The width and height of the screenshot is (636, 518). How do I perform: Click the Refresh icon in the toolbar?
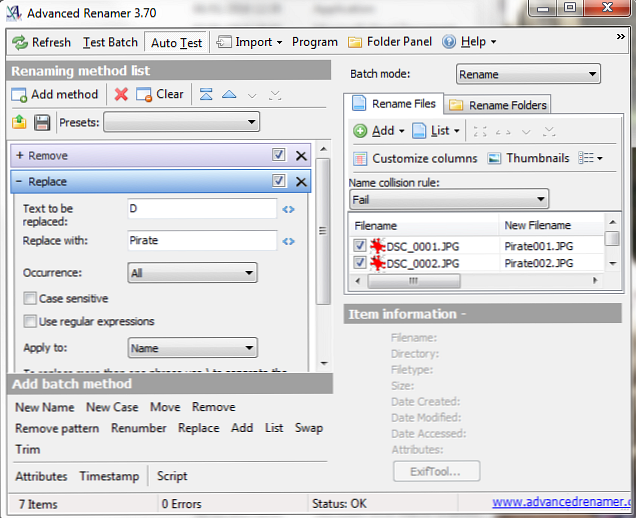[20, 42]
